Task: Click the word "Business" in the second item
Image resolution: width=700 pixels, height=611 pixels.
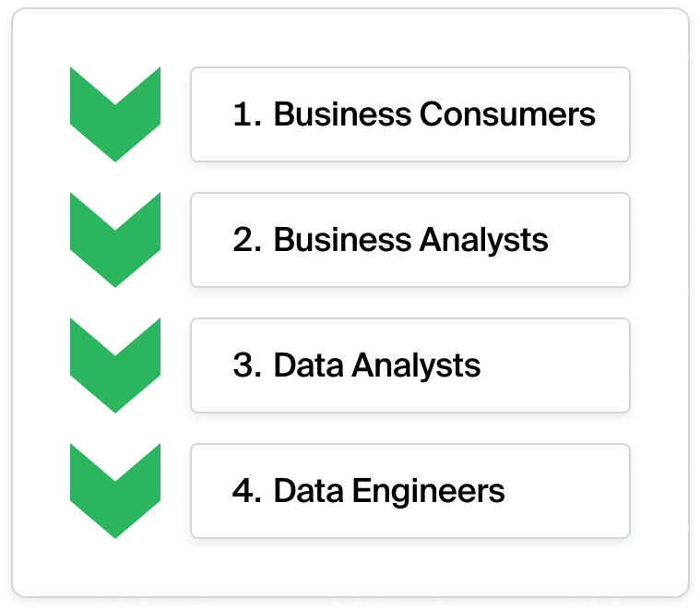Action: pos(342,240)
